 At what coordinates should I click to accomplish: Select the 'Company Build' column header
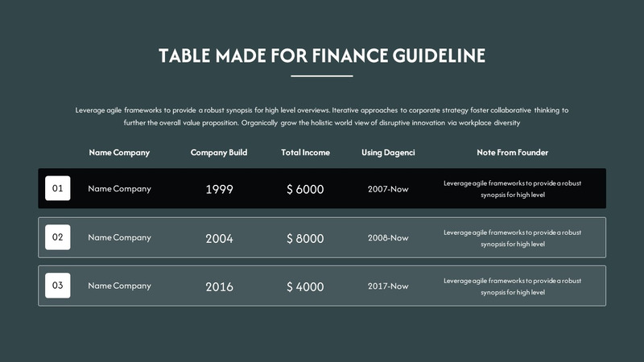219,152
